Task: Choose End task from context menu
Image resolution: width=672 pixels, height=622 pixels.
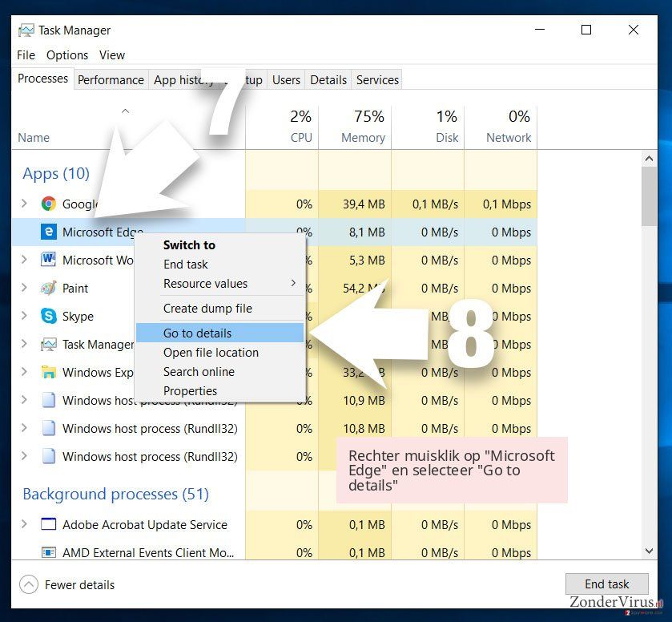Action: pyautogui.click(x=219, y=265)
